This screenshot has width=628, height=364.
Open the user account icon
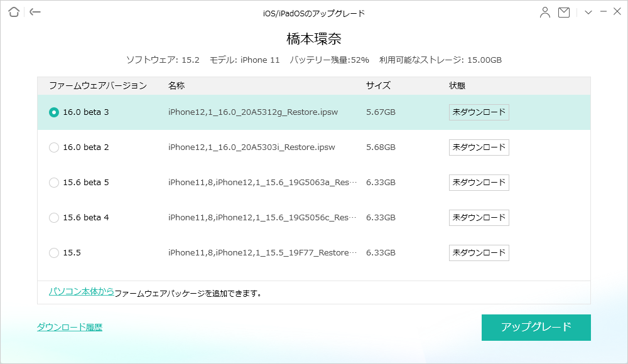(544, 13)
